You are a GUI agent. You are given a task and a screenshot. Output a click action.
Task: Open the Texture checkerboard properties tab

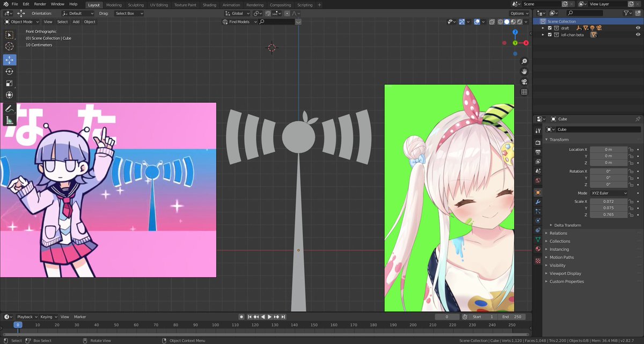(538, 261)
